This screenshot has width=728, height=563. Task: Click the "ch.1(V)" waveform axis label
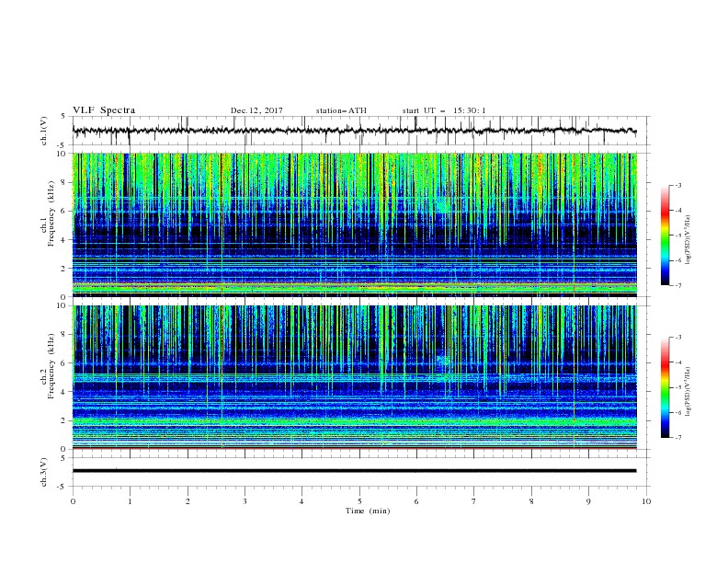pyautogui.click(x=44, y=131)
